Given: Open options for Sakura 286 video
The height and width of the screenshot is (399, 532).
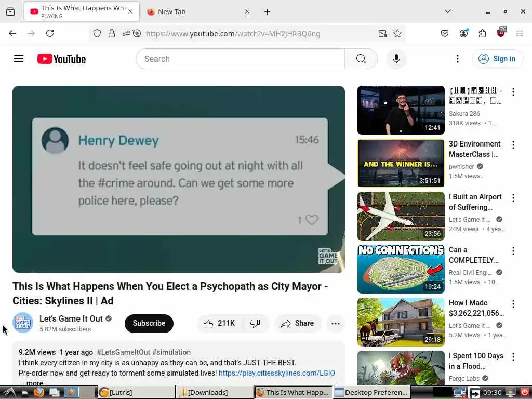Looking at the screenshot, I should coord(513,92).
